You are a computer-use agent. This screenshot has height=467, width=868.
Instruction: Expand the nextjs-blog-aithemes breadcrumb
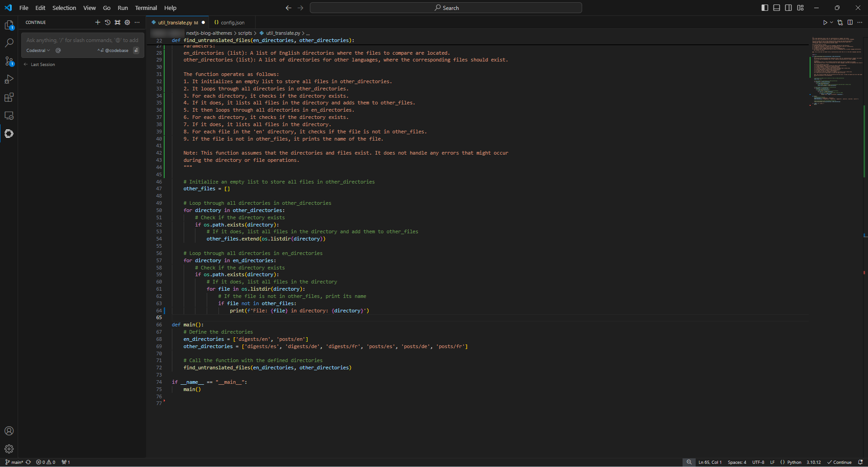209,33
